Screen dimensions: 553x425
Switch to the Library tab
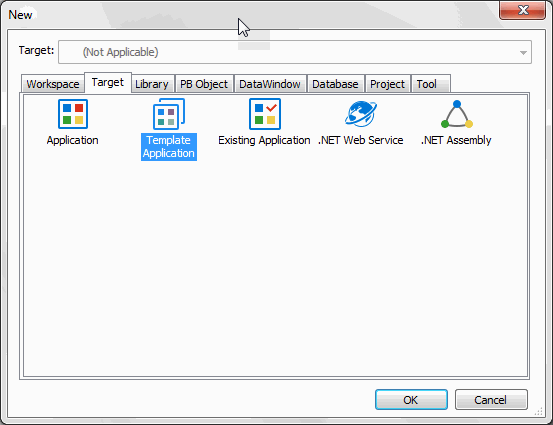[152, 84]
